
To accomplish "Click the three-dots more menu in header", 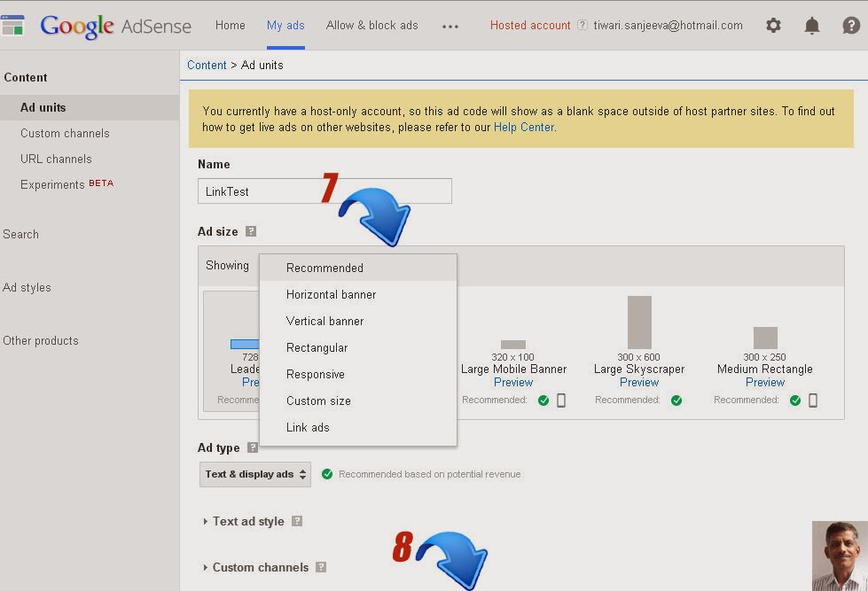I will [450, 26].
